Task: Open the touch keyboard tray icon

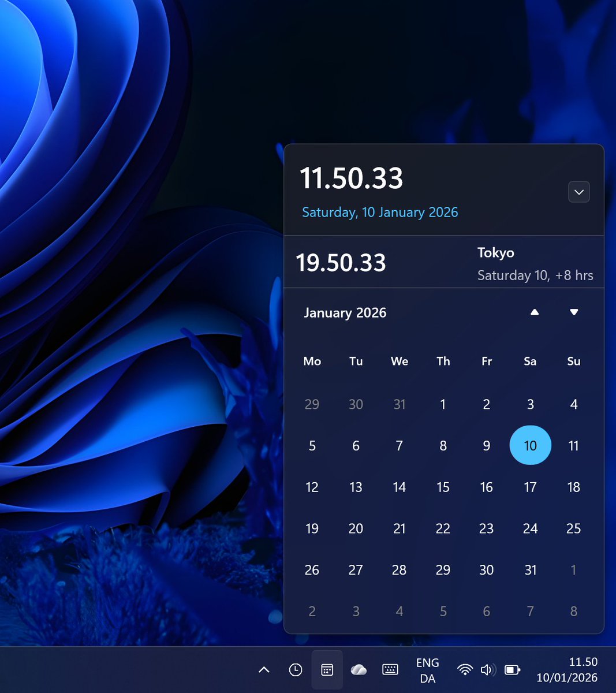Action: [390, 670]
